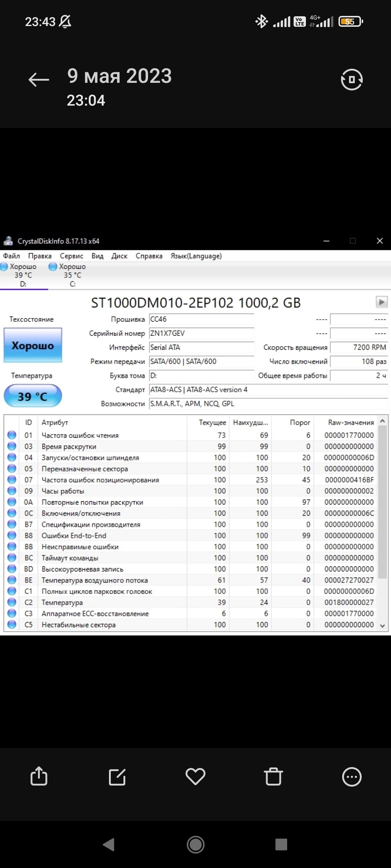Click the serial number field ZN1X7GEV
Screen dimensions: 391x868
(x=202, y=333)
